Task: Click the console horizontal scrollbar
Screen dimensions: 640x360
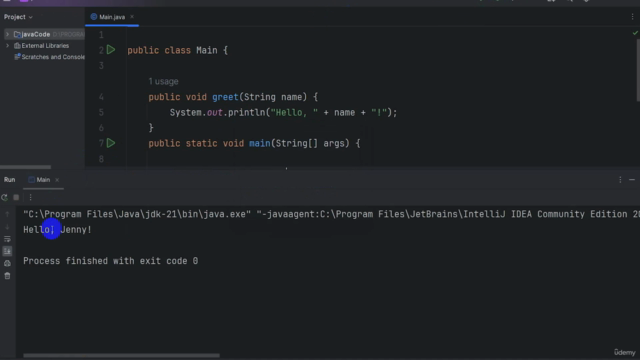Action: pyautogui.click(x=121, y=356)
